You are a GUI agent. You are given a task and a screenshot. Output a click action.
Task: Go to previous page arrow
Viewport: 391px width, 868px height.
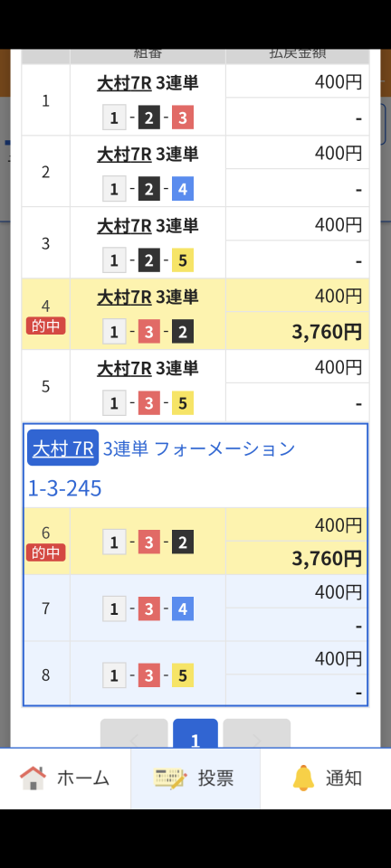coord(134,733)
